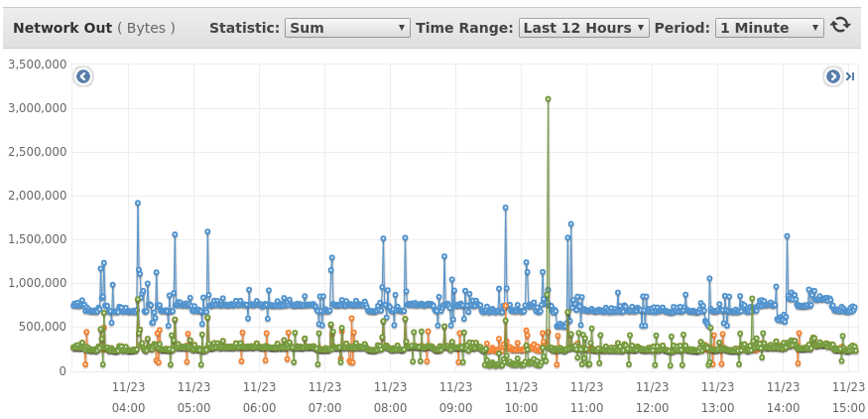Viewport: 868px width, 419px height.
Task: Click the 14:00 x-axis time label
Action: (x=783, y=408)
